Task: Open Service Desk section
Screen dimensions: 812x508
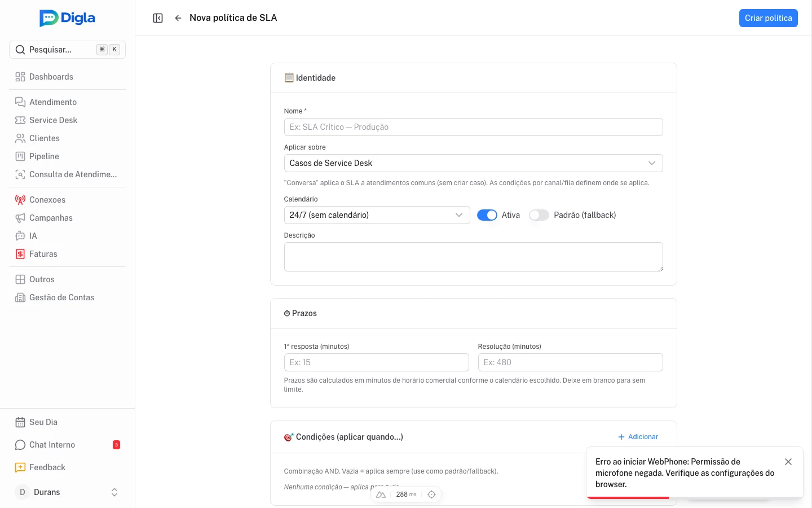Action: [67, 120]
